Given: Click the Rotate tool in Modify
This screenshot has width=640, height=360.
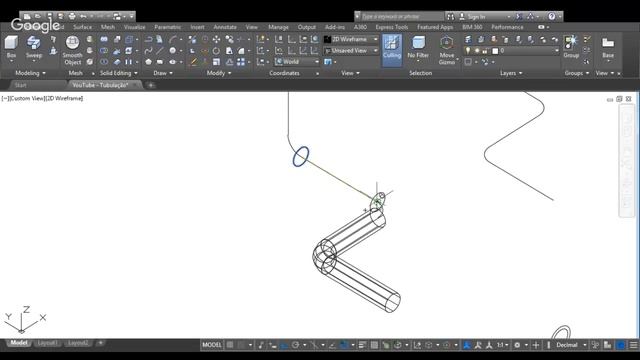Looking at the screenshot, I should tap(216, 51).
